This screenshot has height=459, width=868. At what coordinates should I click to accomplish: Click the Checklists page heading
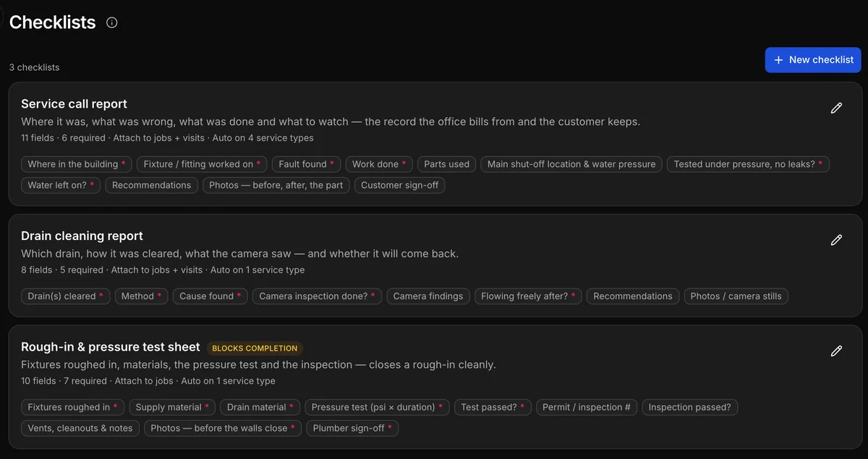pyautogui.click(x=52, y=22)
